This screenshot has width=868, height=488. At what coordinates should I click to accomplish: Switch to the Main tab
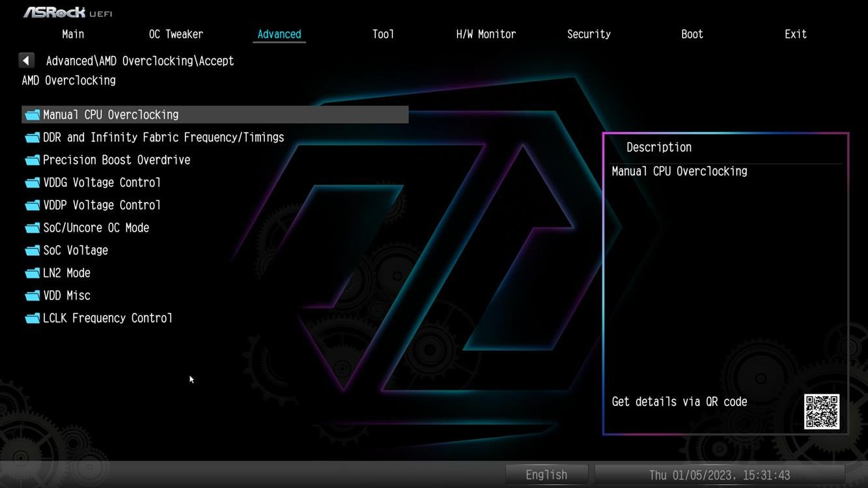coord(73,34)
